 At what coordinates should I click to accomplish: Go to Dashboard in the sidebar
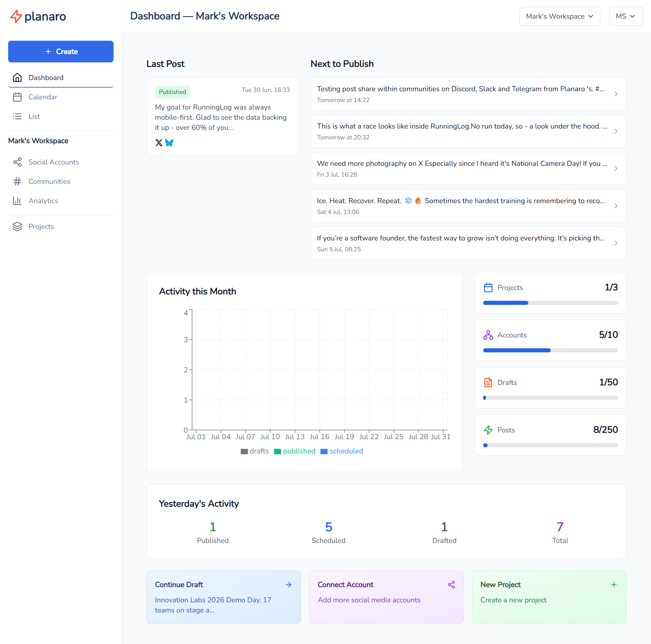[x=61, y=78]
